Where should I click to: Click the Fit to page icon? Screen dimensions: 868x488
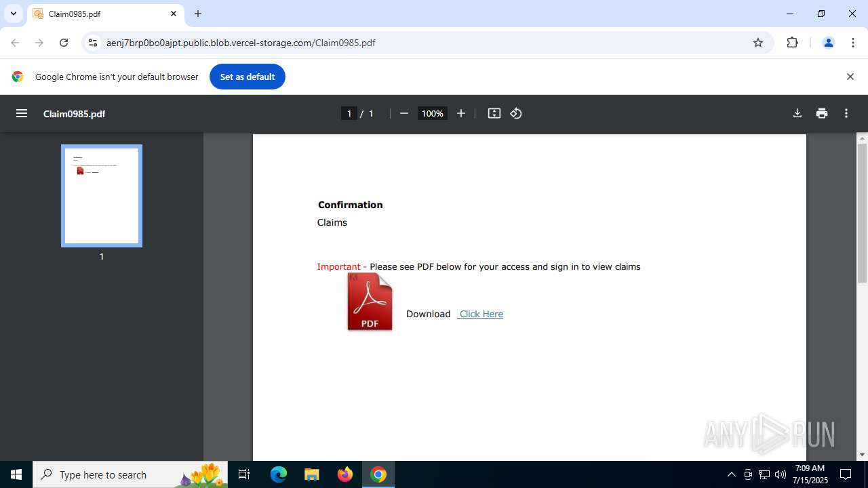(494, 113)
